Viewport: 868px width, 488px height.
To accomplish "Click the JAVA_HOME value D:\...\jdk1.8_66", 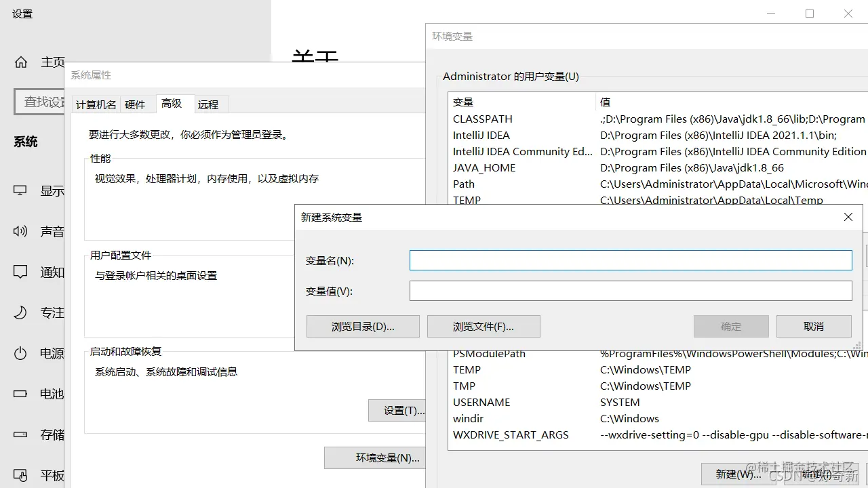I will pyautogui.click(x=692, y=167).
